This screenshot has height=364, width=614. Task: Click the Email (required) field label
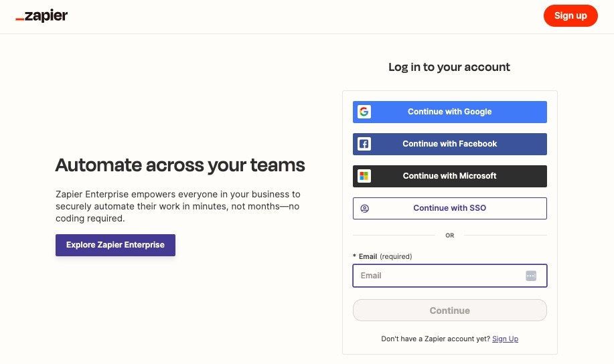click(382, 256)
